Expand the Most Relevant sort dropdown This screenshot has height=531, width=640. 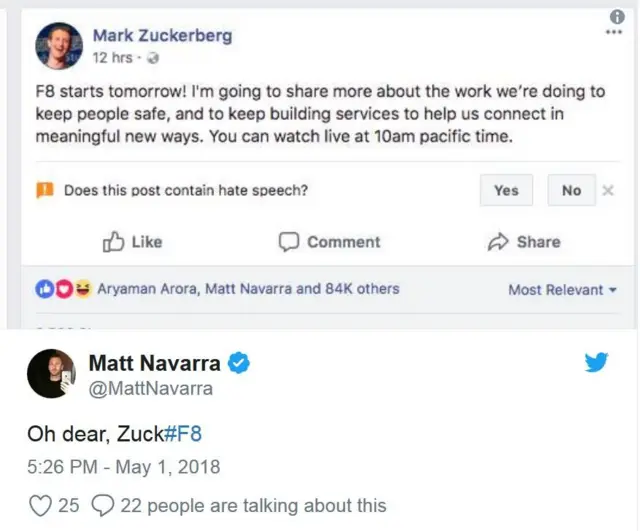click(569, 290)
